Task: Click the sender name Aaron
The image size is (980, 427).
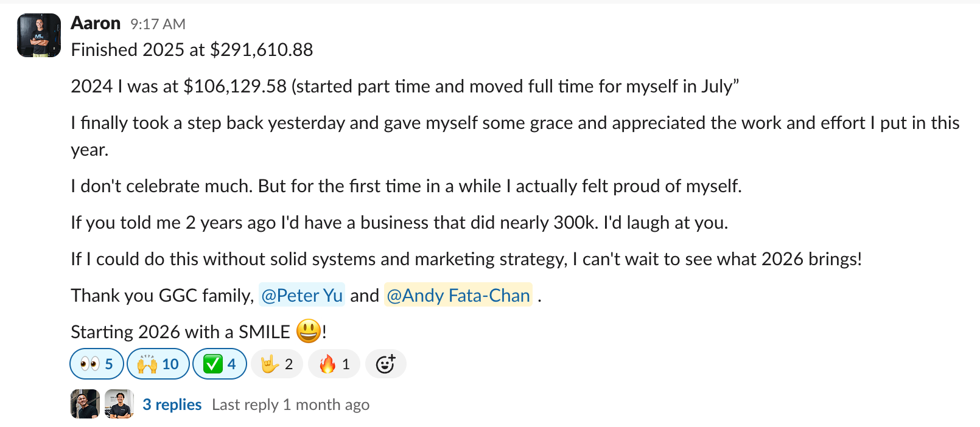Action: tap(96, 23)
